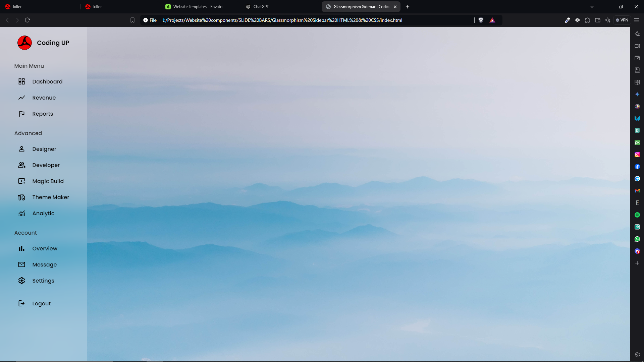This screenshot has height=362, width=644.
Task: Click the Settings gear icon in the sidebar
Action: pos(22,281)
